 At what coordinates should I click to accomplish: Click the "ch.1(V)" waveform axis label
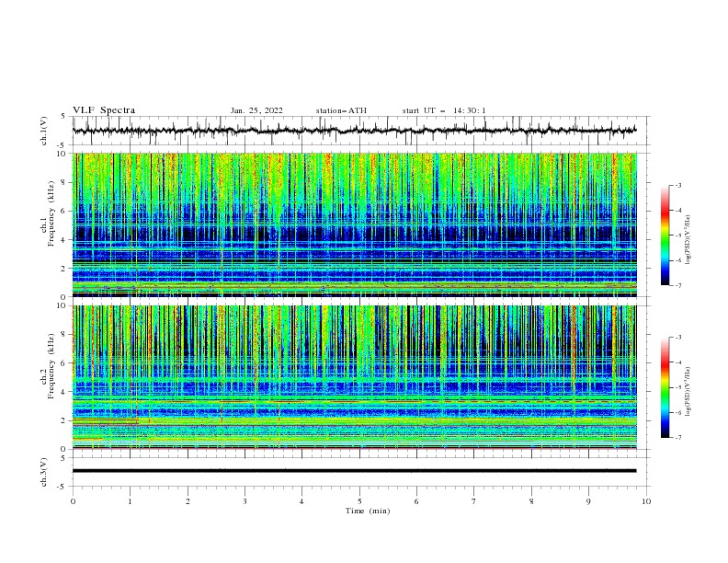44,131
